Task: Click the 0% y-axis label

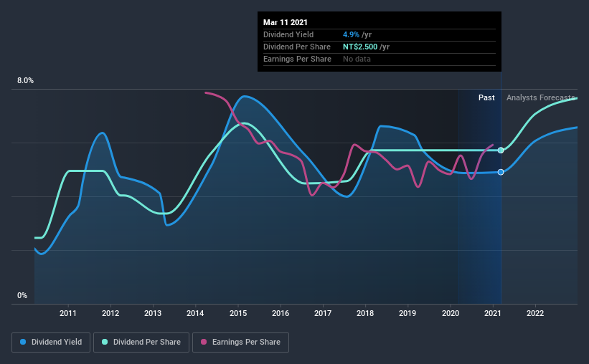Action: 22,296
